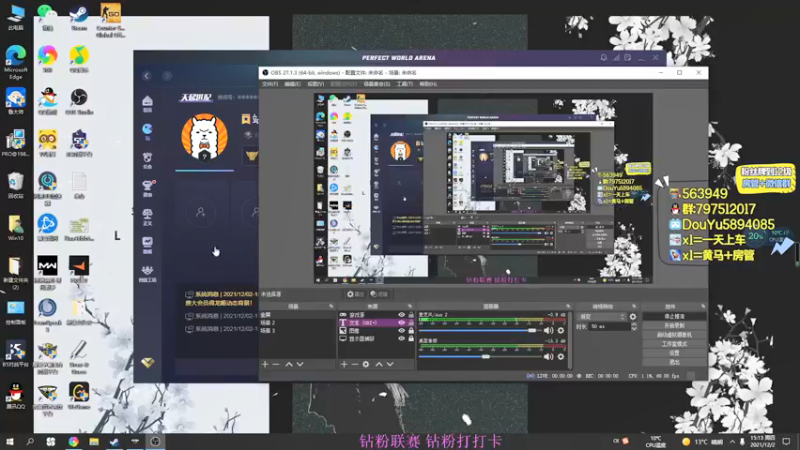
Task: Open the 视图(V) menu in OBS
Action: [x=315, y=84]
